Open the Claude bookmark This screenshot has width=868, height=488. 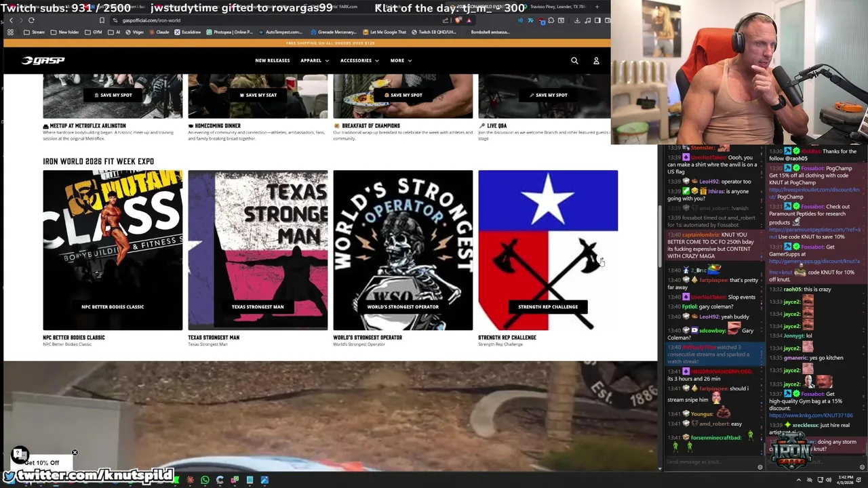pos(159,32)
